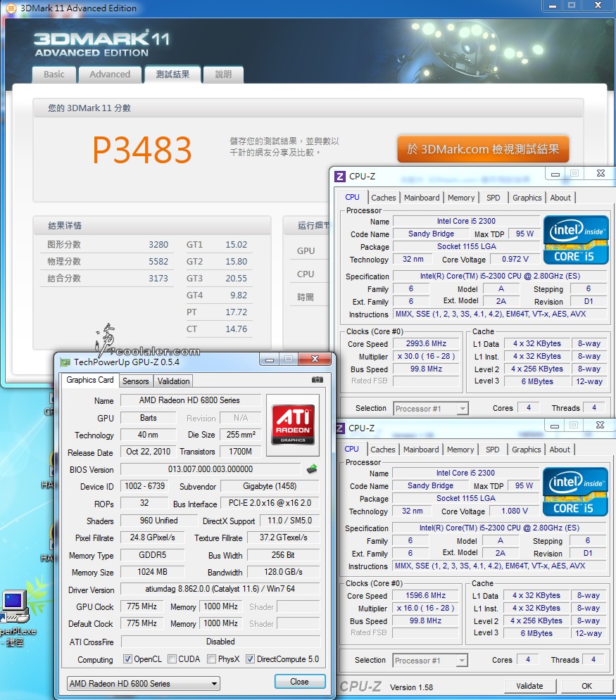Click the Core Speed field showing 2993.6 MHz

pos(426,344)
